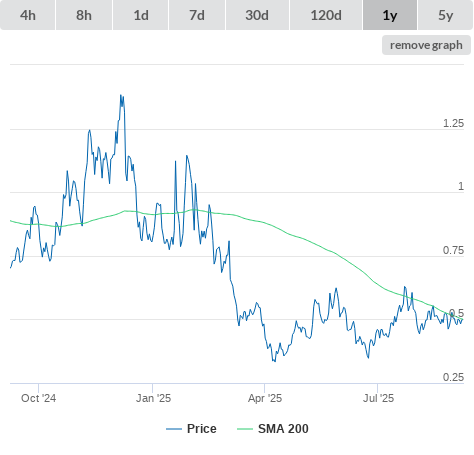Click the price peak above 1.25

(x=121, y=95)
